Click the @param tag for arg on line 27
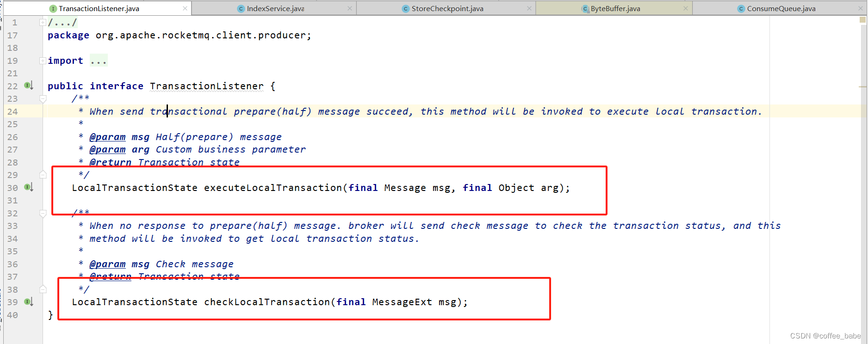868x344 pixels. pos(107,149)
